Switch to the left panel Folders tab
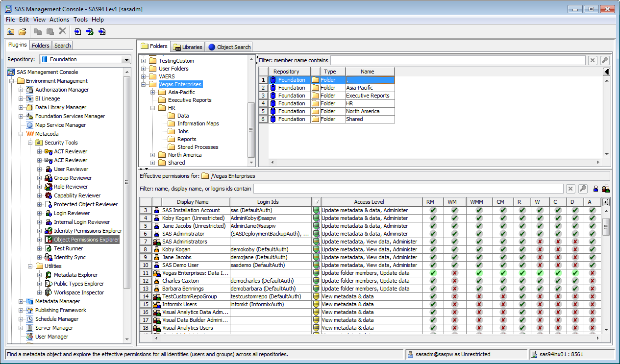 point(41,46)
